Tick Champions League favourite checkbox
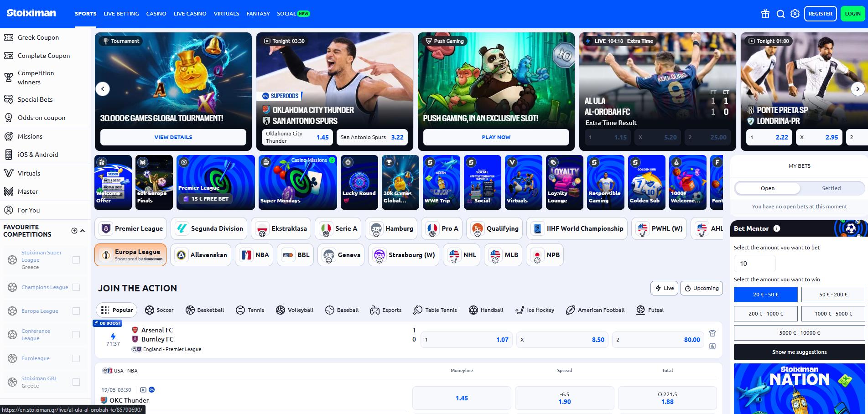 (x=76, y=287)
